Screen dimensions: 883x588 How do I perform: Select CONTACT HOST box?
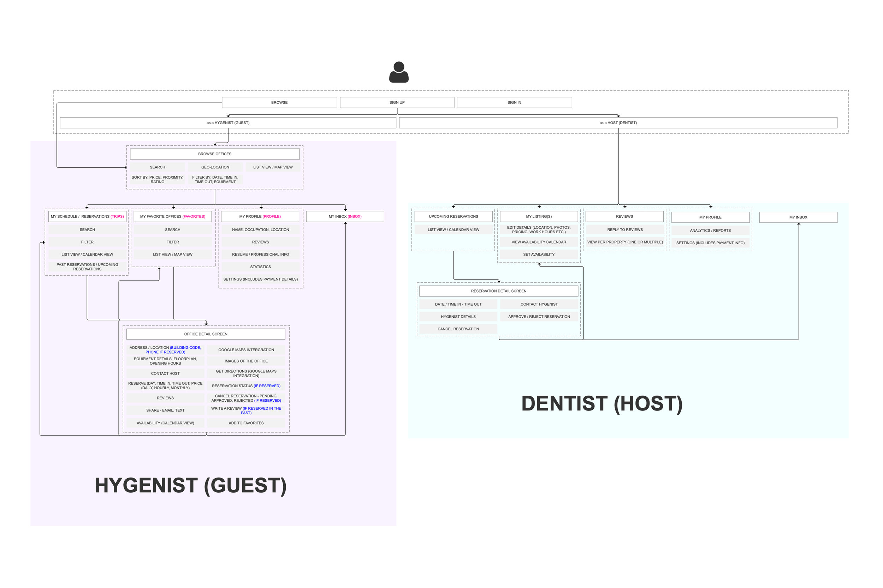(x=165, y=373)
